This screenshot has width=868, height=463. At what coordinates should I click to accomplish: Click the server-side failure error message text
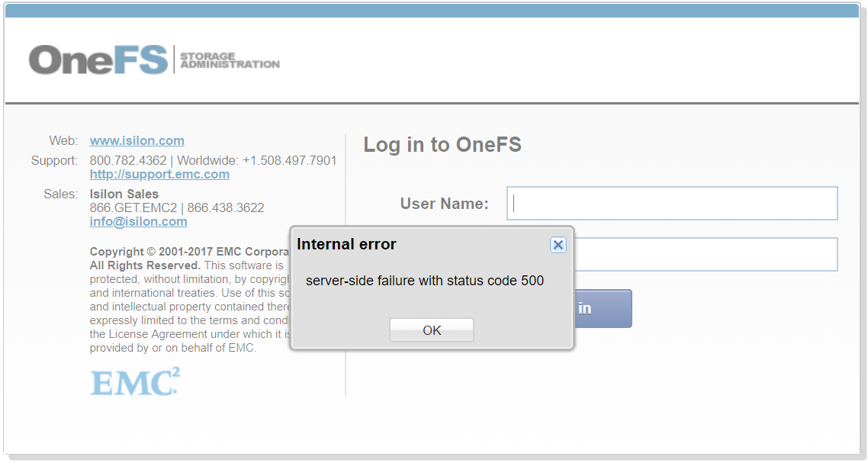point(423,281)
